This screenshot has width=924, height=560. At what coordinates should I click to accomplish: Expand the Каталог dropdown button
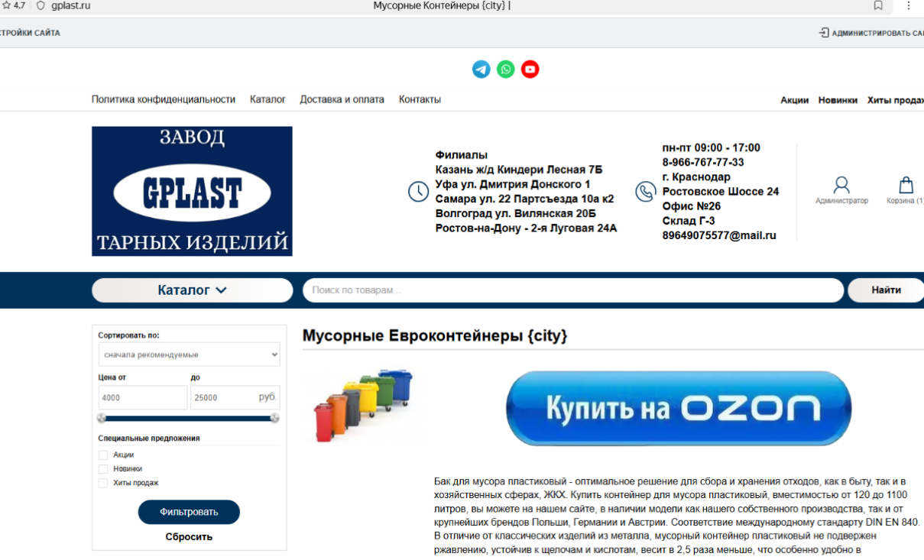click(192, 290)
